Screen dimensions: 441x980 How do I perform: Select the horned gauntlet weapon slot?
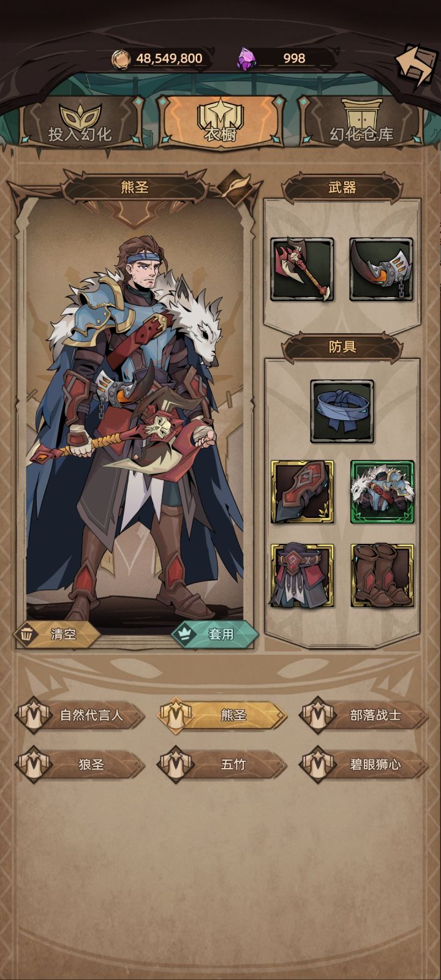(381, 269)
